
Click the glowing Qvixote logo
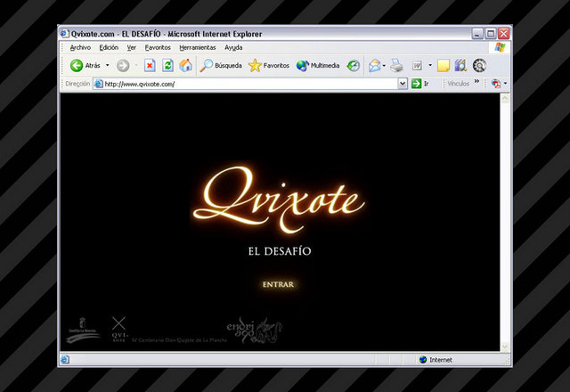[279, 200]
